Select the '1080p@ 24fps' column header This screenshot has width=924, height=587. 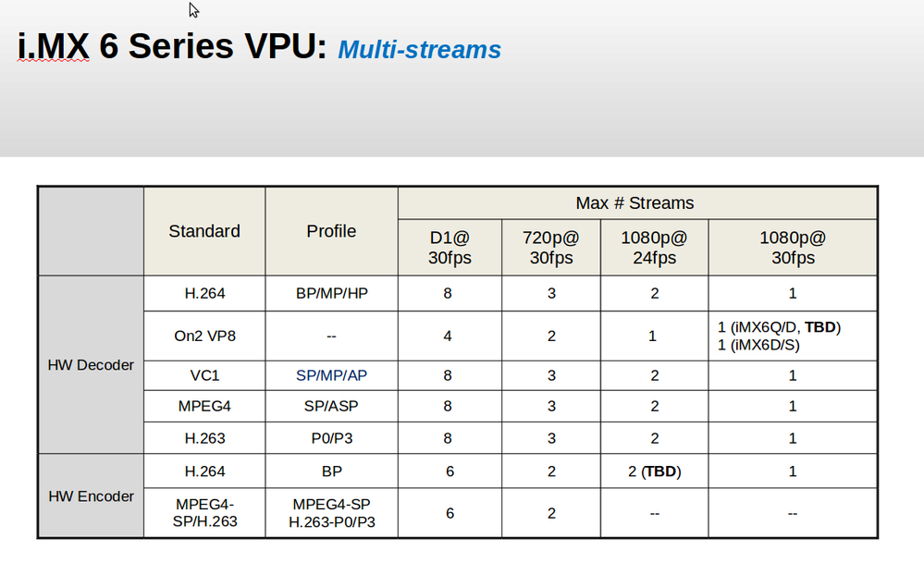[654, 247]
